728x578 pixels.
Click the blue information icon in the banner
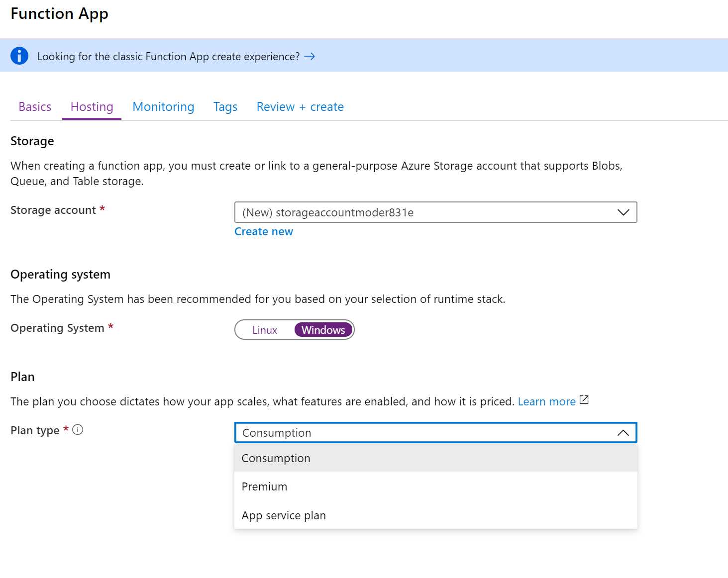[x=19, y=56]
